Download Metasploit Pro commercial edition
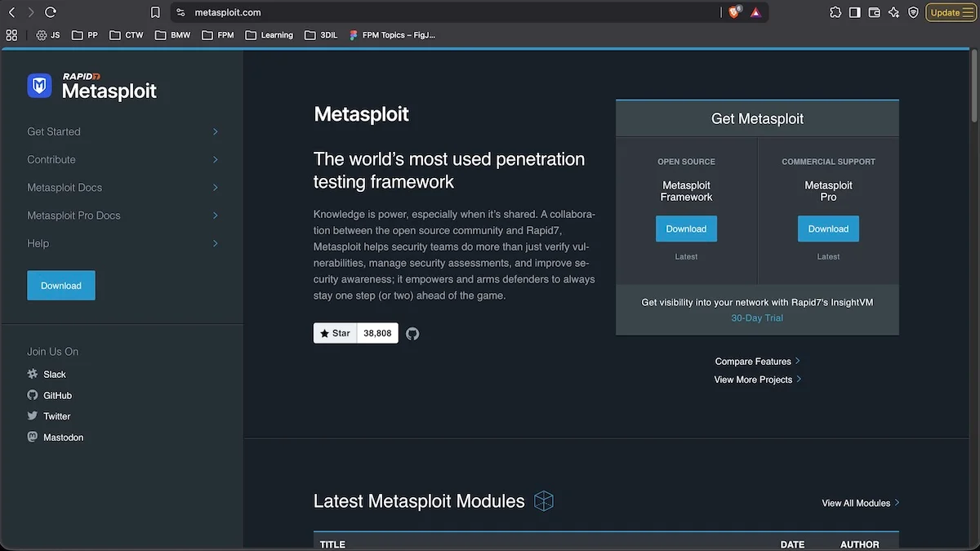 tap(828, 229)
